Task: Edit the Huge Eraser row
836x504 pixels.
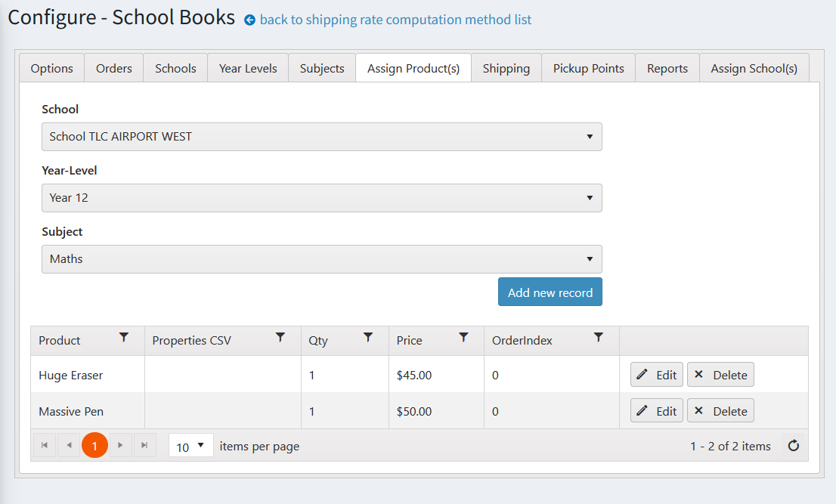Action: click(x=657, y=375)
